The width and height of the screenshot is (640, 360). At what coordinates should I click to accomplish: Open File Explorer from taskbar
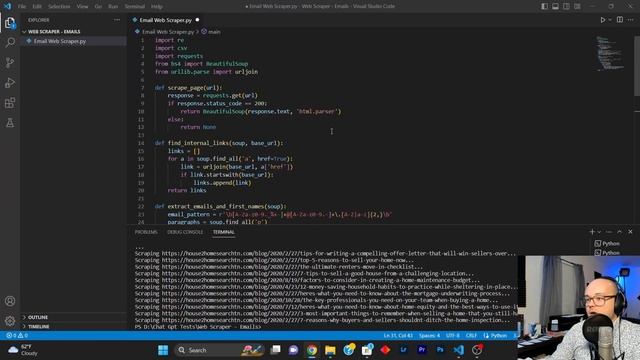(x=330, y=350)
